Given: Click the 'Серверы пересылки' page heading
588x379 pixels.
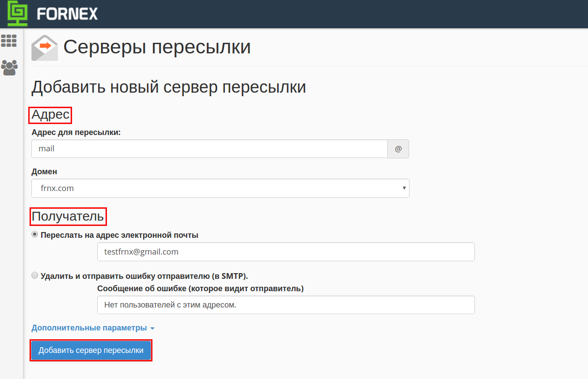Looking at the screenshot, I should point(157,47).
